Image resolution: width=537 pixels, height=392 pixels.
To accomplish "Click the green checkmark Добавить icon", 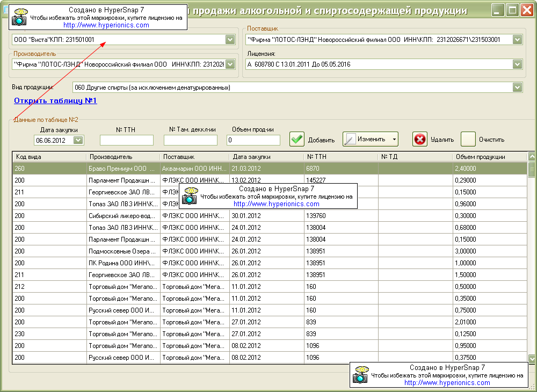I will coord(297,139).
